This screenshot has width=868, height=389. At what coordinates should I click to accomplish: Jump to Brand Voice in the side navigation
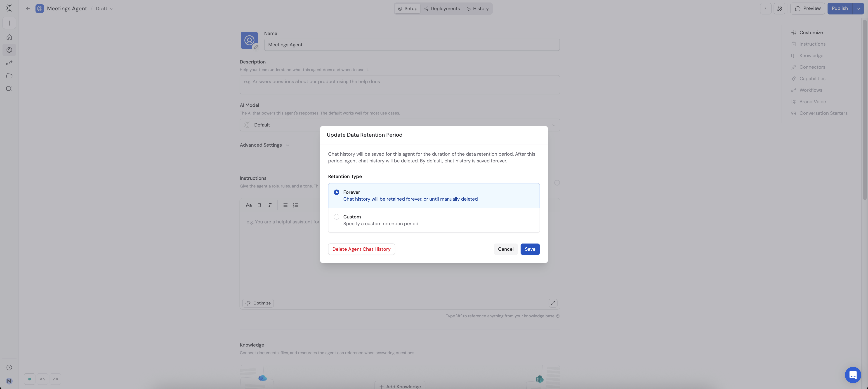click(808, 102)
